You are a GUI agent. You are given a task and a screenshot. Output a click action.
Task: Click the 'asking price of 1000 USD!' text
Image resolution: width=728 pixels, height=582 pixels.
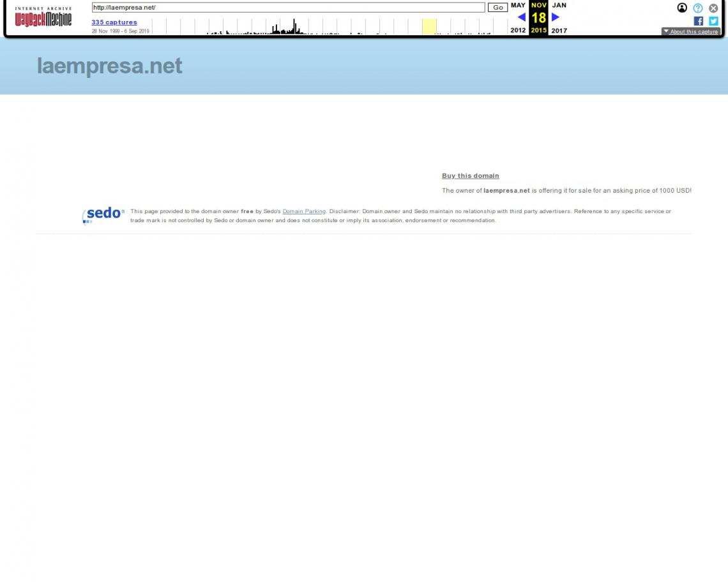click(x=652, y=190)
